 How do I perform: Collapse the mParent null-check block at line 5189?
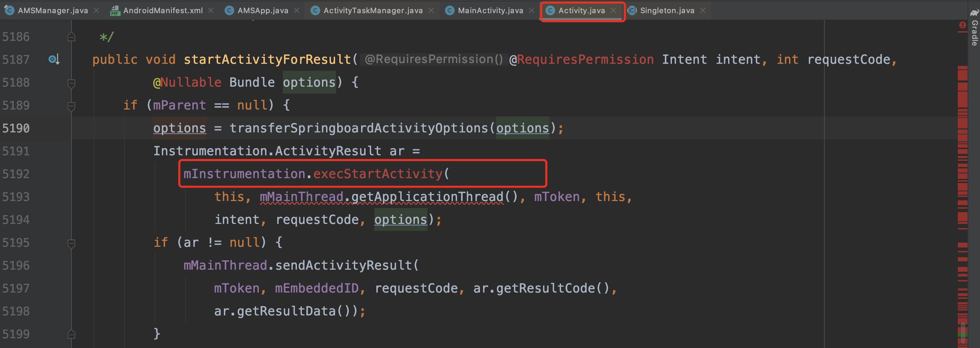tap(71, 105)
